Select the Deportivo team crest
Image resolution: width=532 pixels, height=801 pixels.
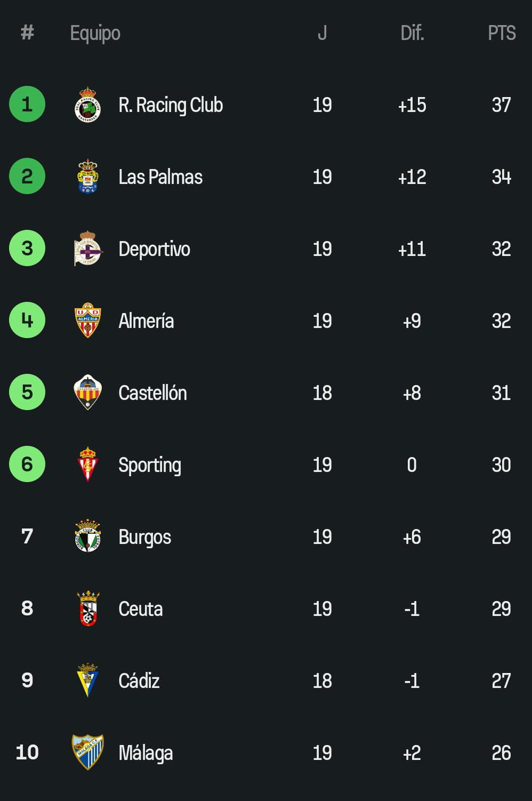pyautogui.click(x=87, y=249)
